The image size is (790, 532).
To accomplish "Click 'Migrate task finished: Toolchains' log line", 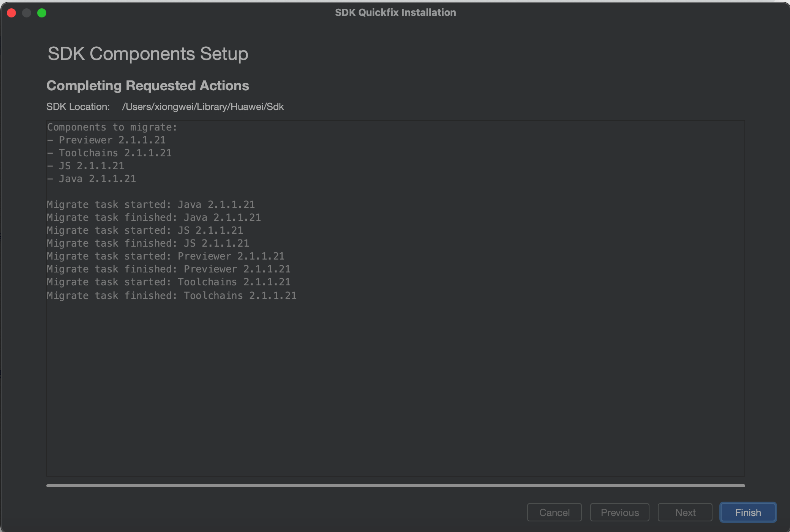I will 172,296.
